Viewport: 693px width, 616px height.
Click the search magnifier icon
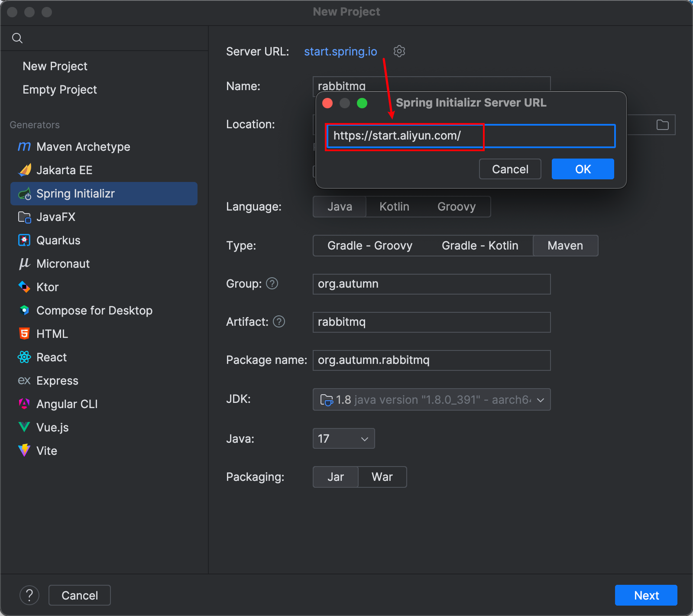tap(17, 38)
